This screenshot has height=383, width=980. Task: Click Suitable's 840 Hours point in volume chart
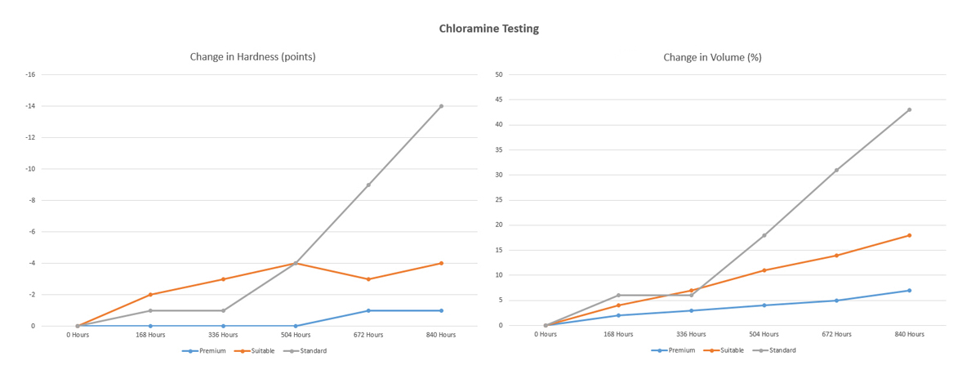coord(909,235)
